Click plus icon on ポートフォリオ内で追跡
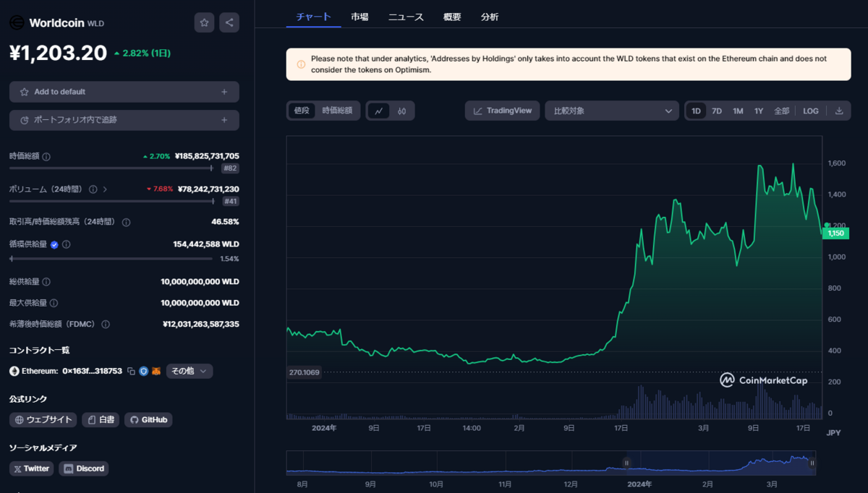Viewport: 868px width, 493px height. (224, 120)
